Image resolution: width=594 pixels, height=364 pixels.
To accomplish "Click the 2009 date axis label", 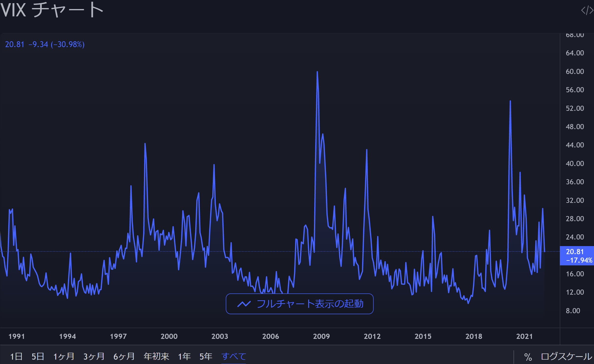I will 321,336.
